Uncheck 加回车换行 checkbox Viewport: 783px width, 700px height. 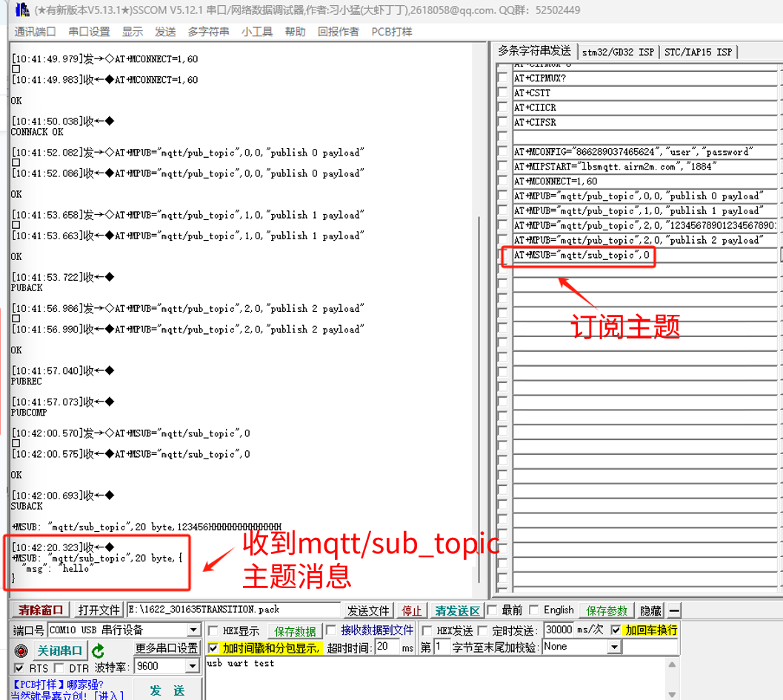pos(616,630)
